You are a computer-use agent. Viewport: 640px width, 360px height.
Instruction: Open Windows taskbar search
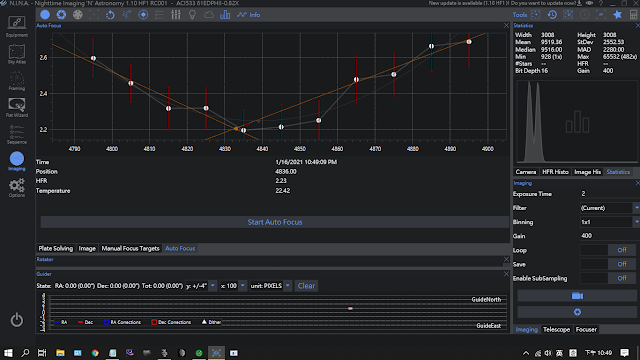[25, 353]
